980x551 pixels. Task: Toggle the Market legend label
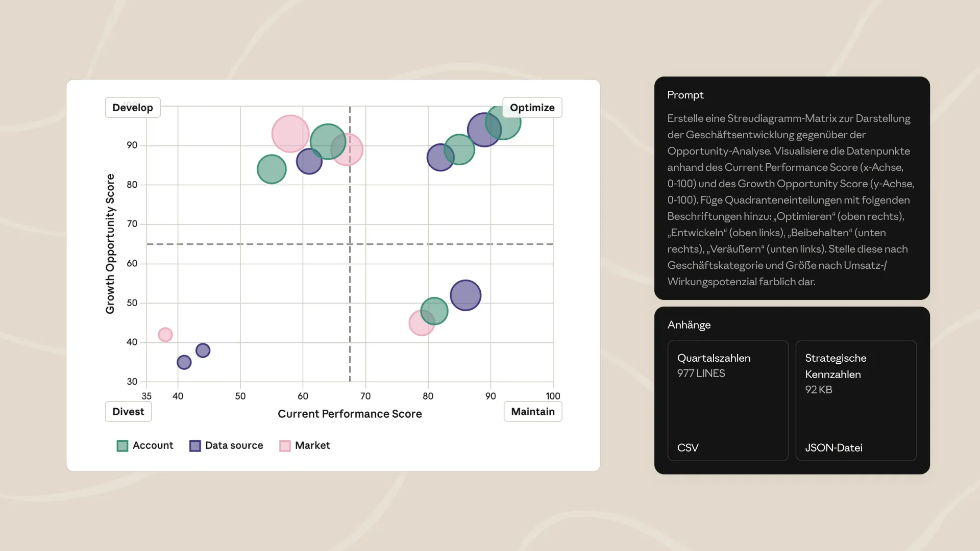312,445
